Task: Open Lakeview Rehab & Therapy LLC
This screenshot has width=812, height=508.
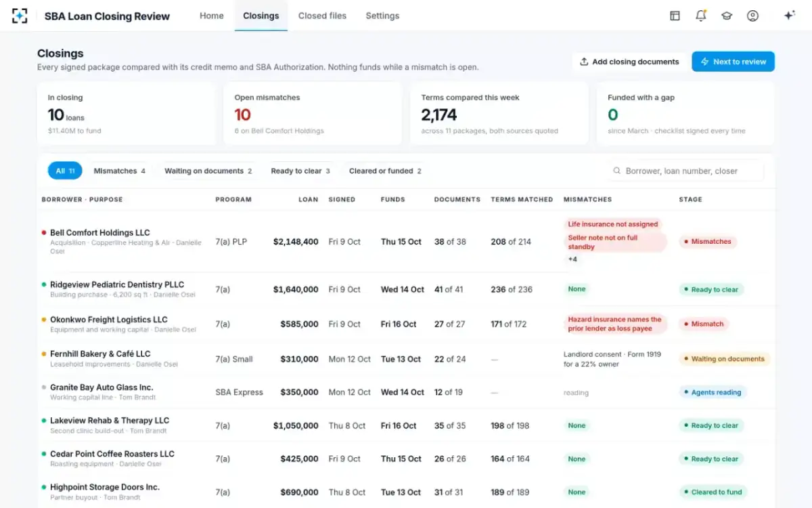Action: point(406,425)
